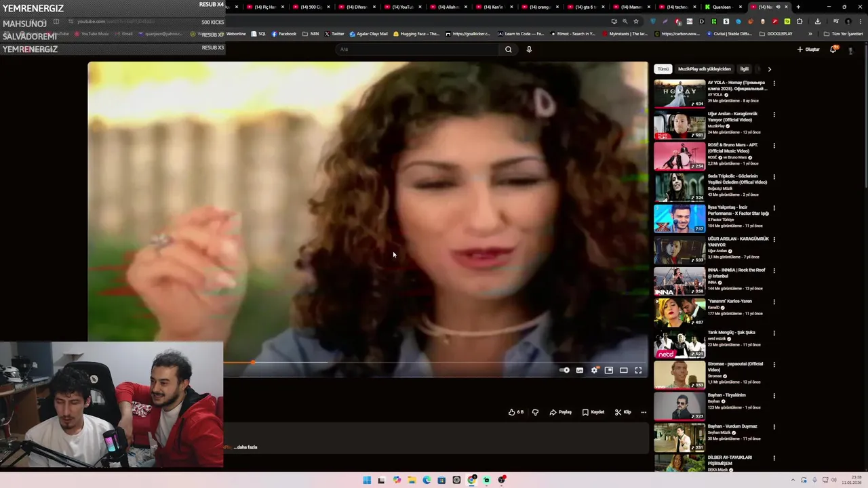Open more actions three-dot menu below video
This screenshot has width=868, height=488.
pyautogui.click(x=644, y=412)
